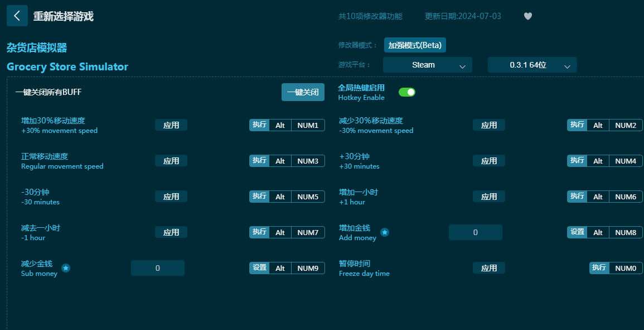Click Alt key box for NUM6 hotkey

pos(598,197)
